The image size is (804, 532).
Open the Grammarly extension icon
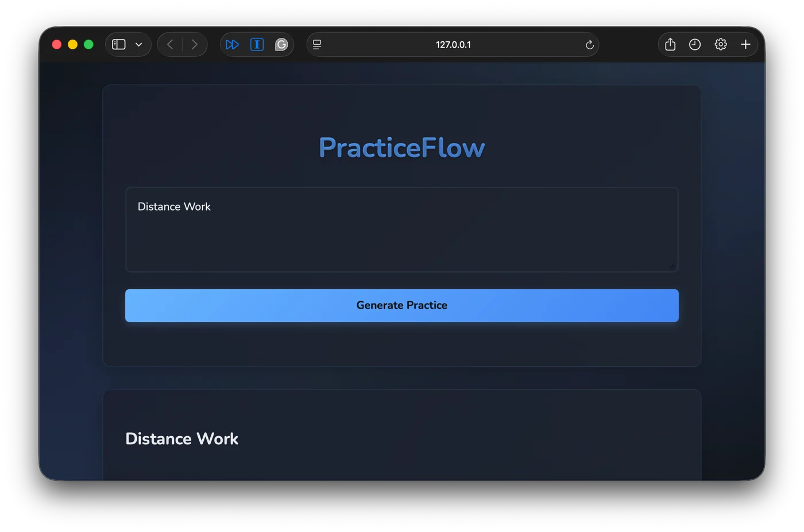pos(281,45)
